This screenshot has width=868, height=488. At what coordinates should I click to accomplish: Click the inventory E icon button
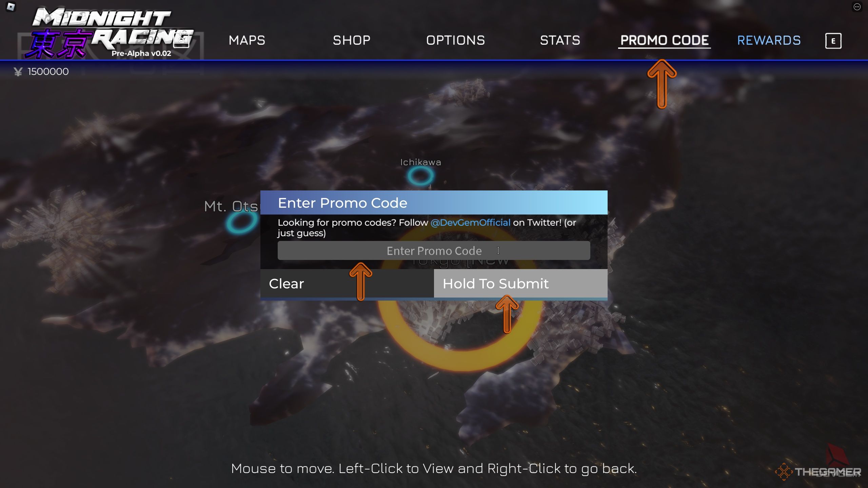(x=833, y=40)
